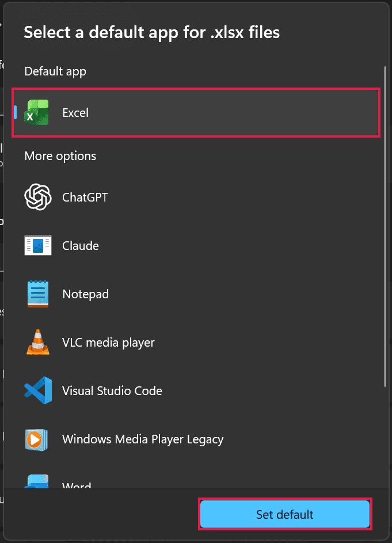
Task: Click the app list vertical scrollbar
Action: (385, 227)
